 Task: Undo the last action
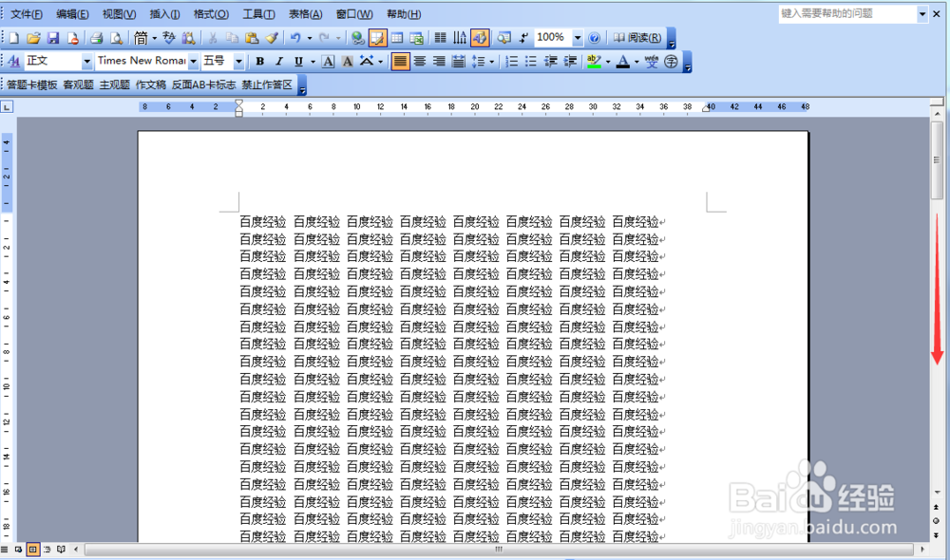pyautogui.click(x=295, y=38)
